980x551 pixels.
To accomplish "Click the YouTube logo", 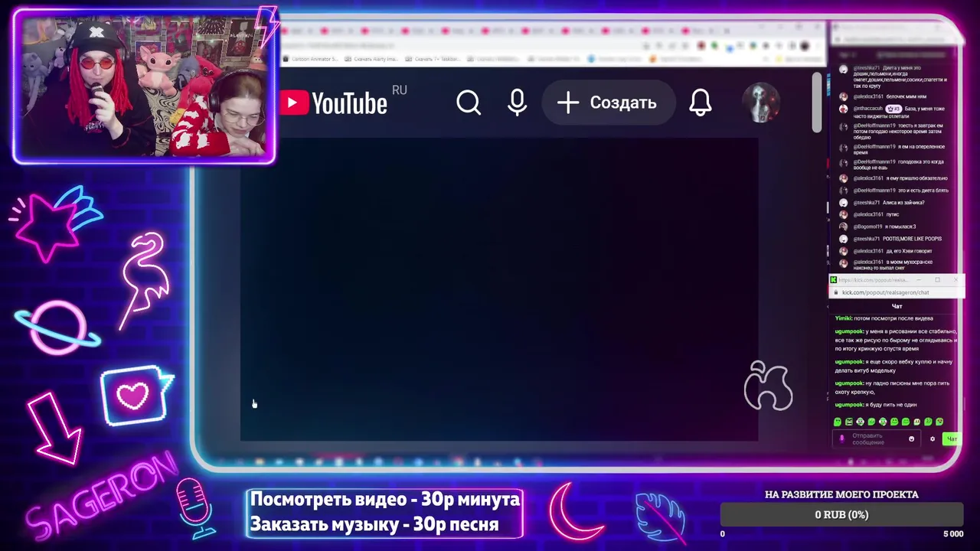I will [334, 103].
